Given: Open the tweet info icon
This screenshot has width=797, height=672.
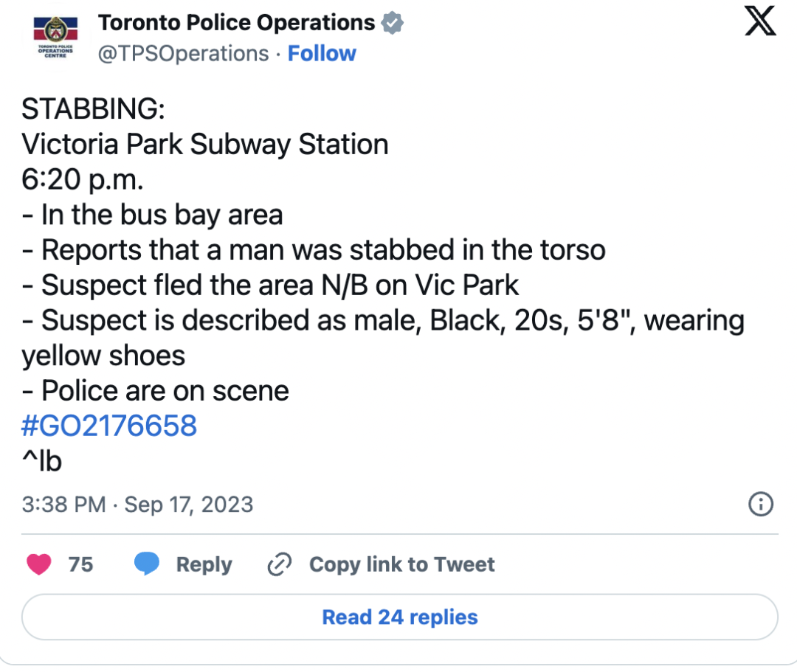Looking at the screenshot, I should click(x=760, y=505).
